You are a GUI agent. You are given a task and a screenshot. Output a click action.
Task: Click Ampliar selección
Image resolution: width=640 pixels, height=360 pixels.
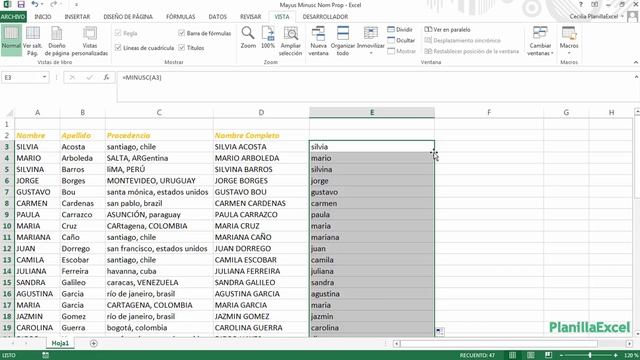click(x=290, y=41)
